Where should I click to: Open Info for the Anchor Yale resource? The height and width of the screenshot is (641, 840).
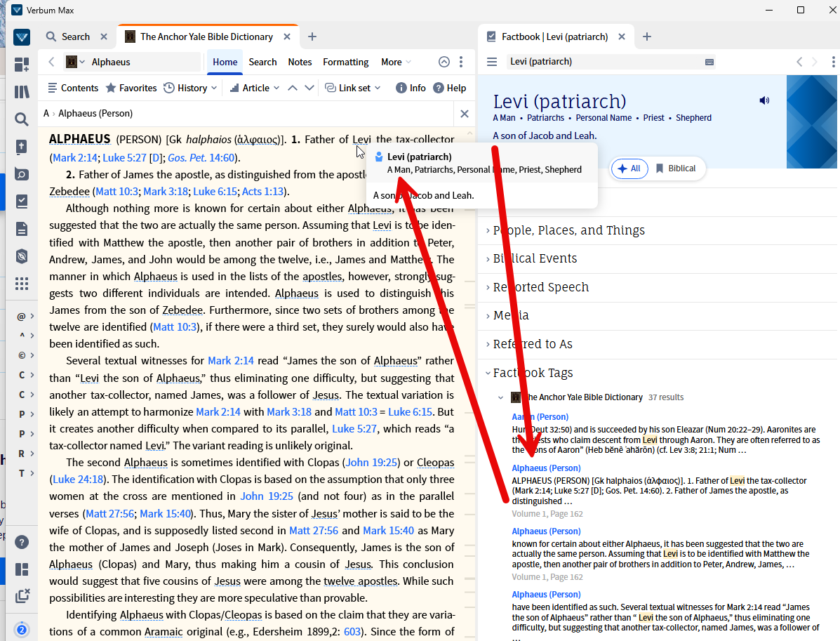(x=411, y=88)
